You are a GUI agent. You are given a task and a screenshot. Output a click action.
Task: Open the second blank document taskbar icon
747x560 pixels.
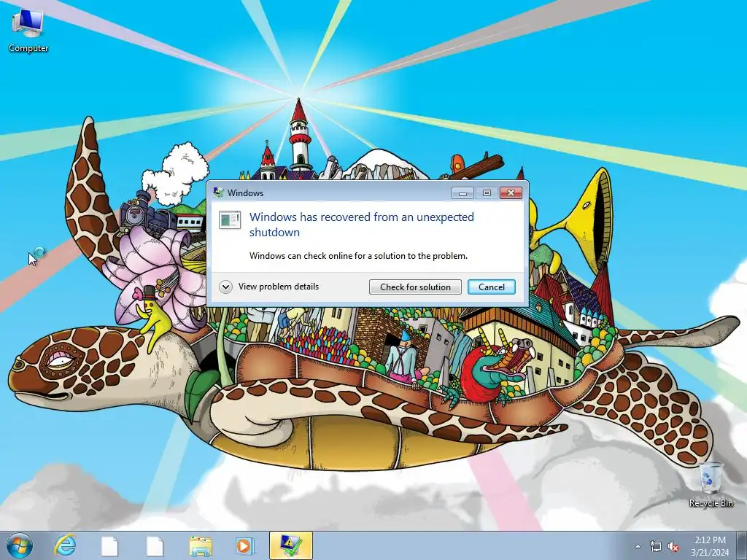(x=155, y=546)
